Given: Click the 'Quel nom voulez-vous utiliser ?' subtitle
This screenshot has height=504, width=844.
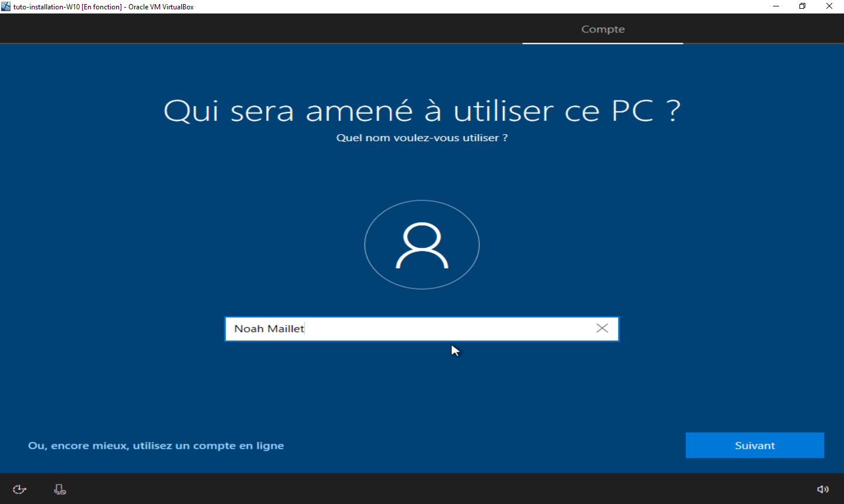Looking at the screenshot, I should coord(422,138).
